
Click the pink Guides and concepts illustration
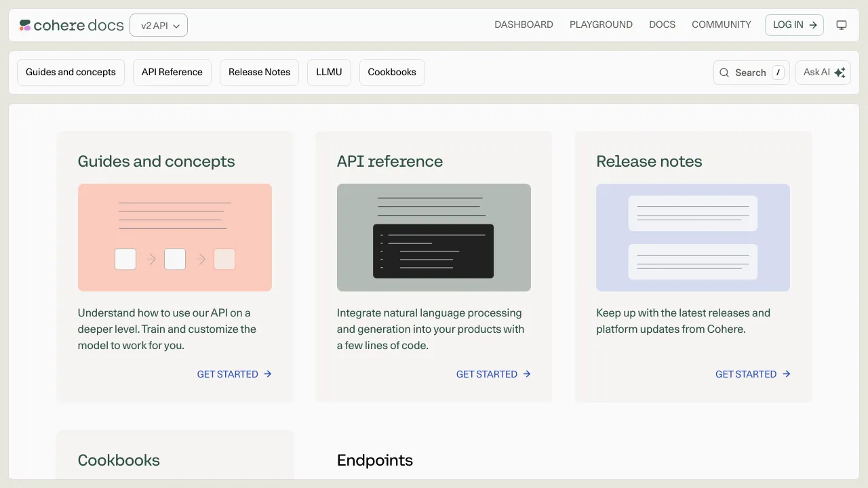click(175, 238)
